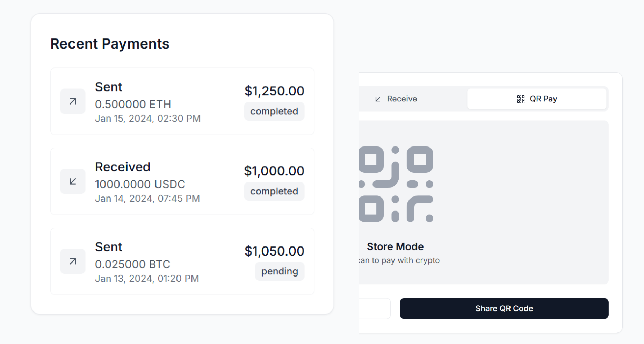Click the Recent Payments heading
Screen dimensions: 644x344
click(x=110, y=44)
